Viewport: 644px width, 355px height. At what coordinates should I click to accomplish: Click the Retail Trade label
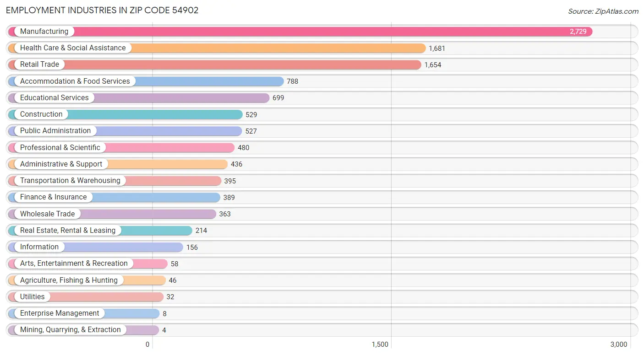click(39, 64)
